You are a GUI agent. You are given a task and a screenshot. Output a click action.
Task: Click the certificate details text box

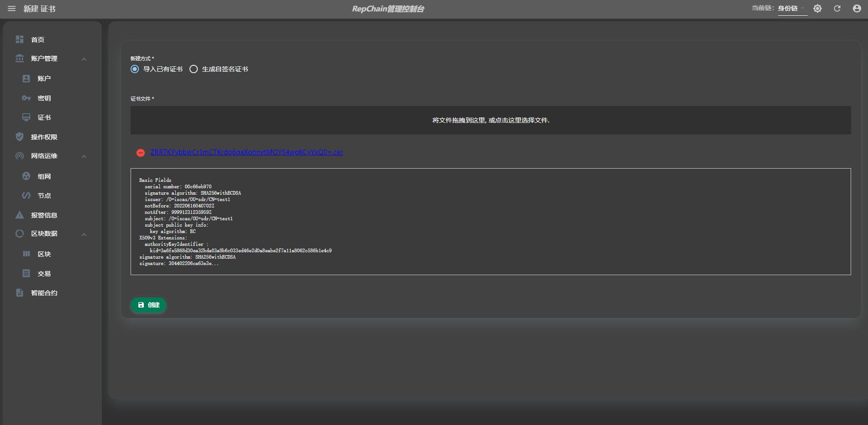tap(490, 222)
